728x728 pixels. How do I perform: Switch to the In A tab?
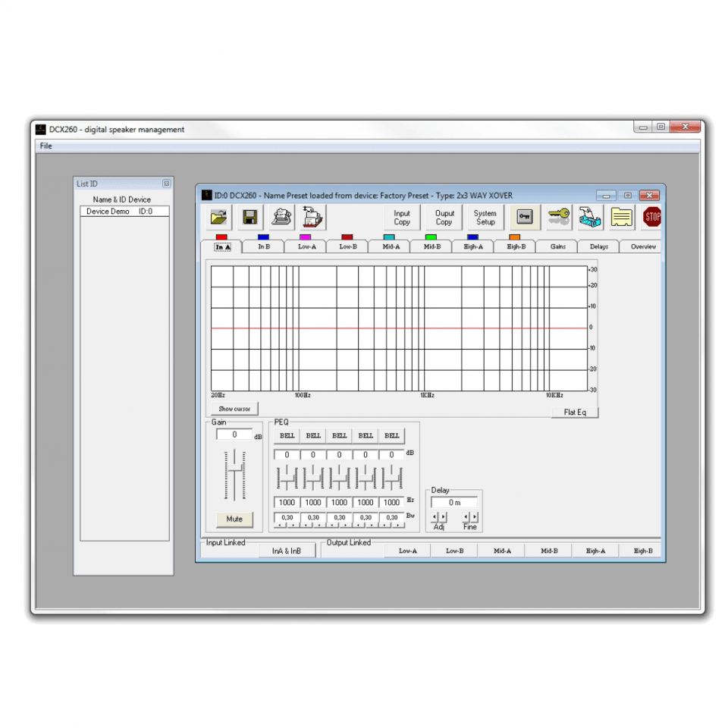click(222, 247)
